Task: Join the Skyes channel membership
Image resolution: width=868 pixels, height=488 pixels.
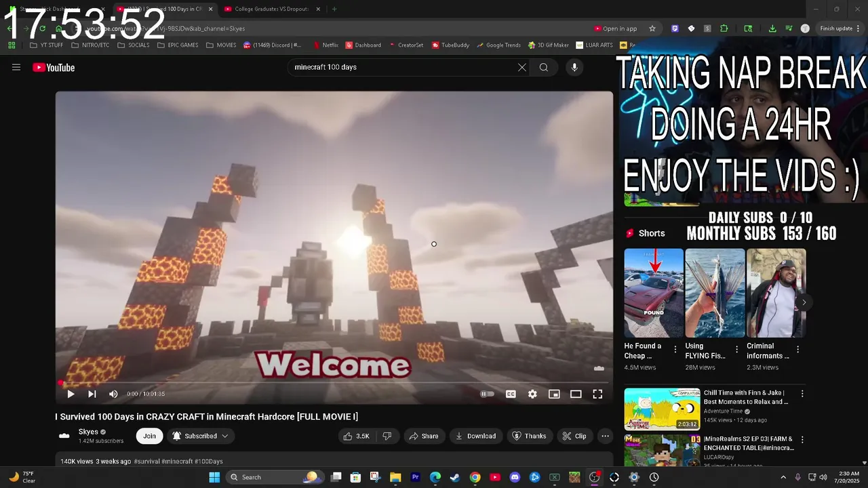Action: 149,436
